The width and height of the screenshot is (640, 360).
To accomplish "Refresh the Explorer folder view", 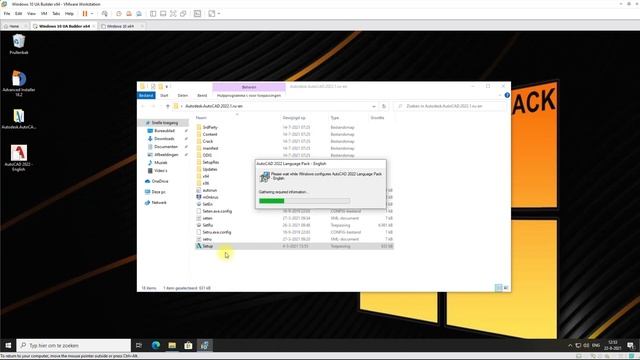I will pyautogui.click(x=384, y=106).
